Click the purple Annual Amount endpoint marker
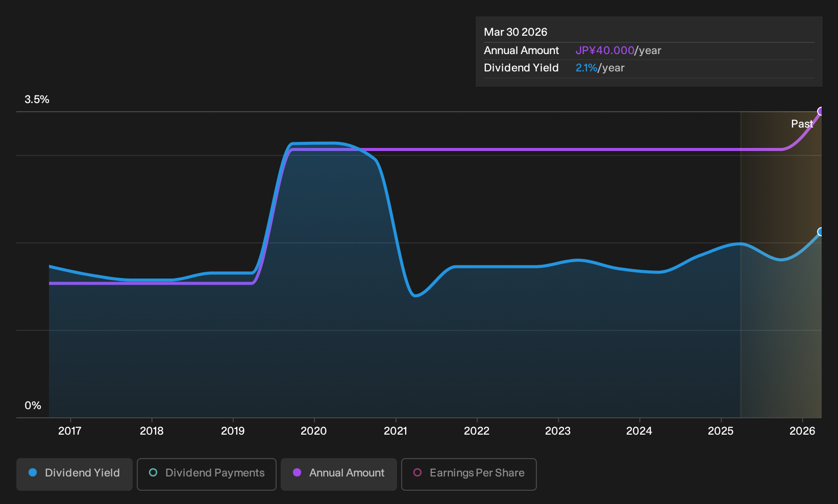The height and width of the screenshot is (504, 838). point(821,111)
